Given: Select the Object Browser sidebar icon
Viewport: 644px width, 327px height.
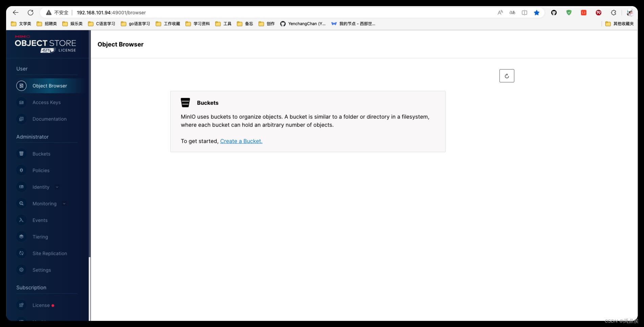Looking at the screenshot, I should [x=21, y=86].
